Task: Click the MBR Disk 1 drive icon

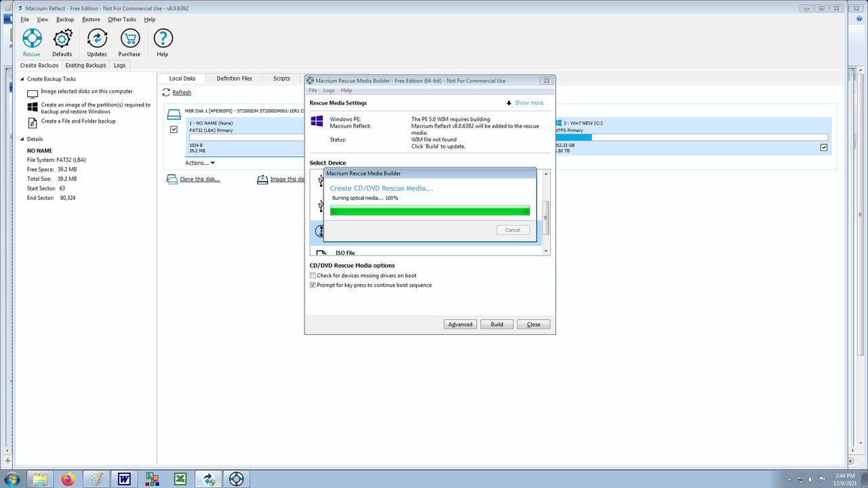Action: (x=174, y=114)
